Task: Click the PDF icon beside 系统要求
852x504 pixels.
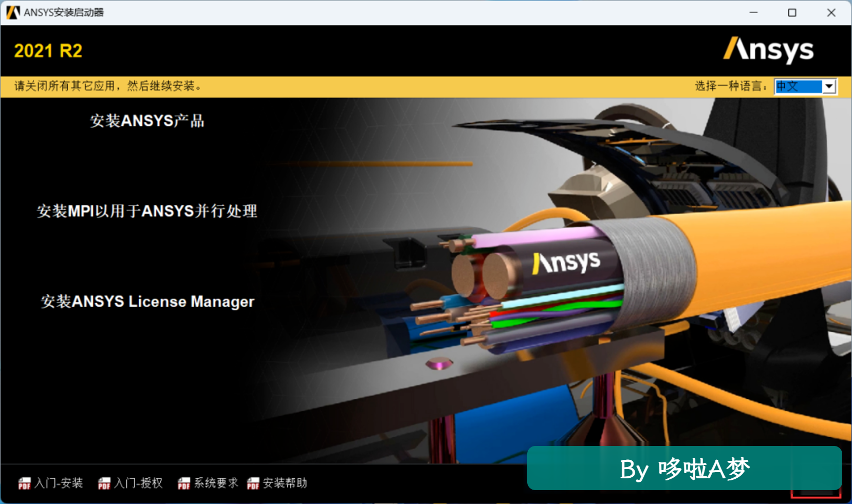Action: tap(184, 483)
